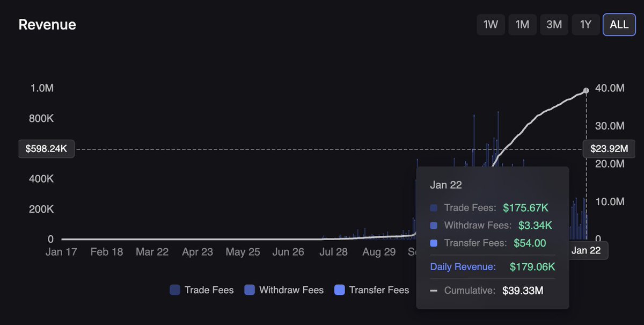Viewport: 644px width, 325px height.
Task: Click the Transfer Fees legend color square
Action: point(339,290)
